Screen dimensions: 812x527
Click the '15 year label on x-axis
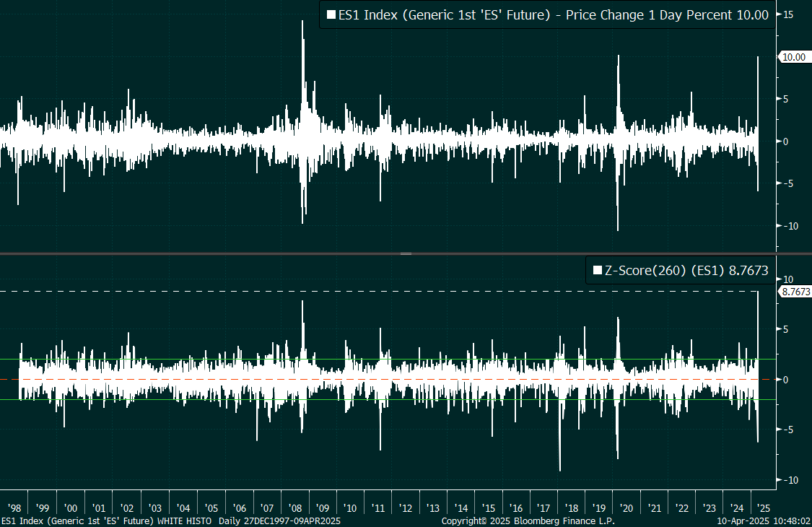489,508
